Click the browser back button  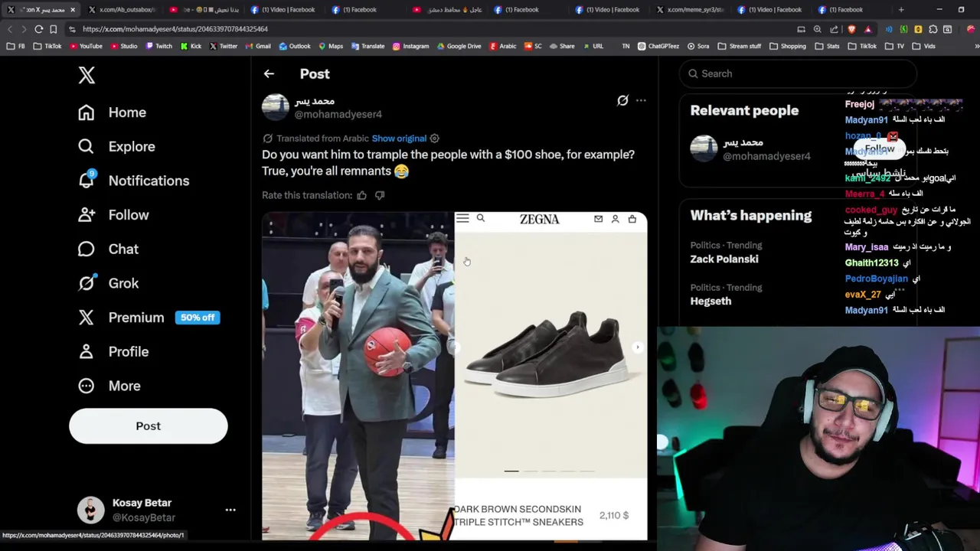tap(10, 29)
